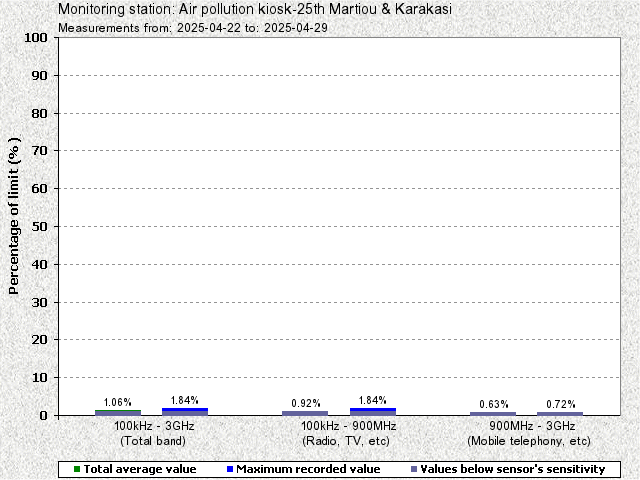
Task: Click the 'Monitoring station' chart title
Action: pyautogui.click(x=255, y=9)
